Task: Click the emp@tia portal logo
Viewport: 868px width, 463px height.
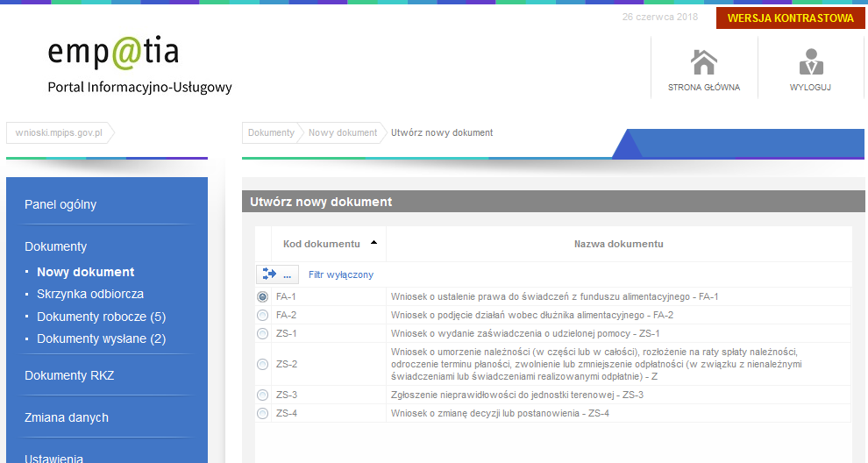Action: (114, 53)
